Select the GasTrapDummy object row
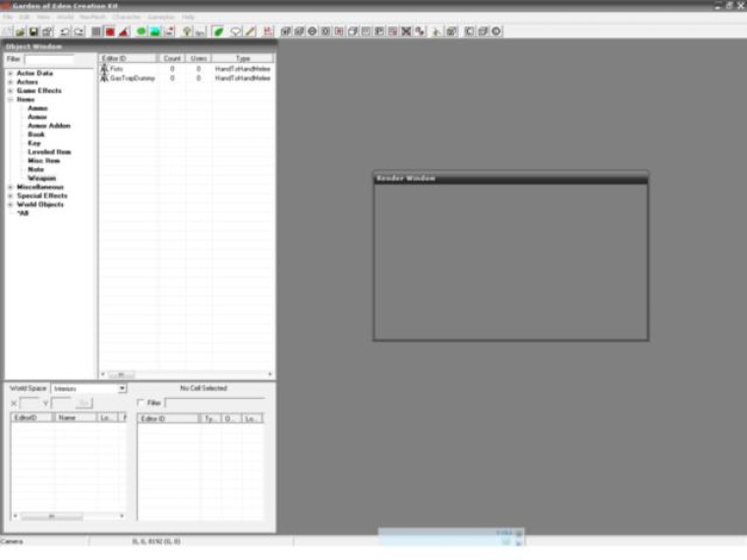Screen dimensions: 747x560 click(186, 78)
